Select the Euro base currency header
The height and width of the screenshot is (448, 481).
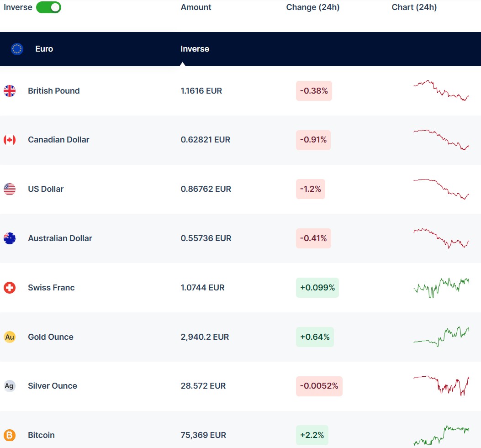(x=44, y=49)
